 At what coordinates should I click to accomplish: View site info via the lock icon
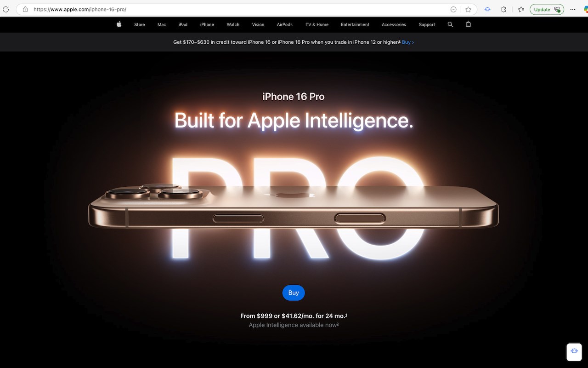tap(25, 9)
